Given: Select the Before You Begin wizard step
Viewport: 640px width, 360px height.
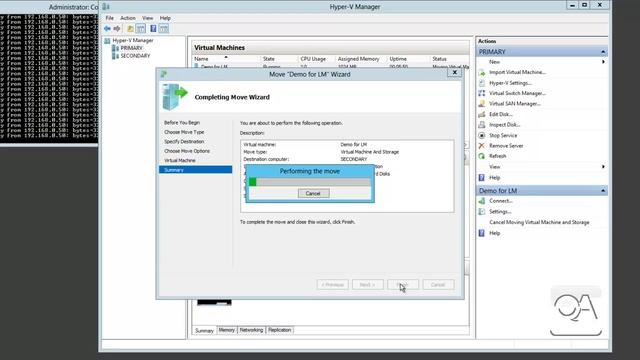Looking at the screenshot, I should tap(182, 122).
